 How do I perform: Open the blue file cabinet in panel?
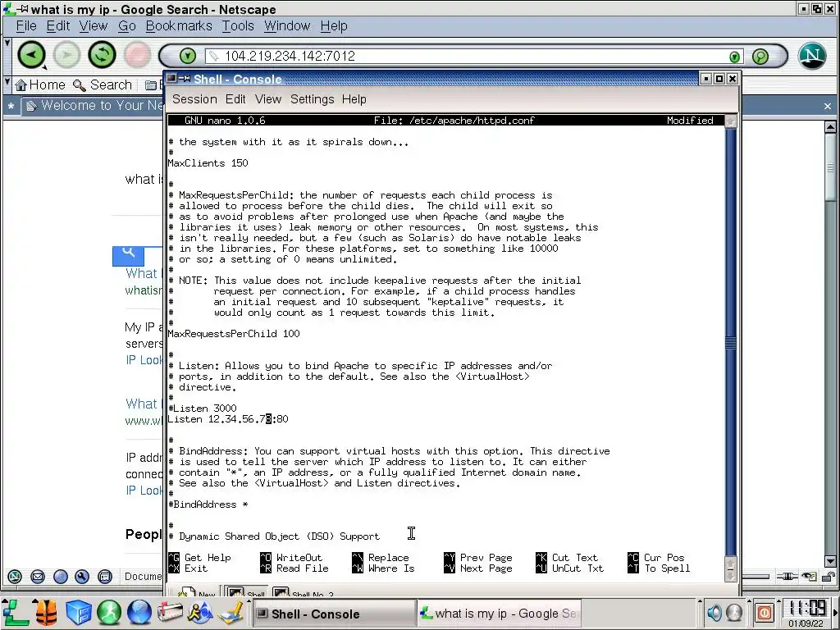(78, 613)
